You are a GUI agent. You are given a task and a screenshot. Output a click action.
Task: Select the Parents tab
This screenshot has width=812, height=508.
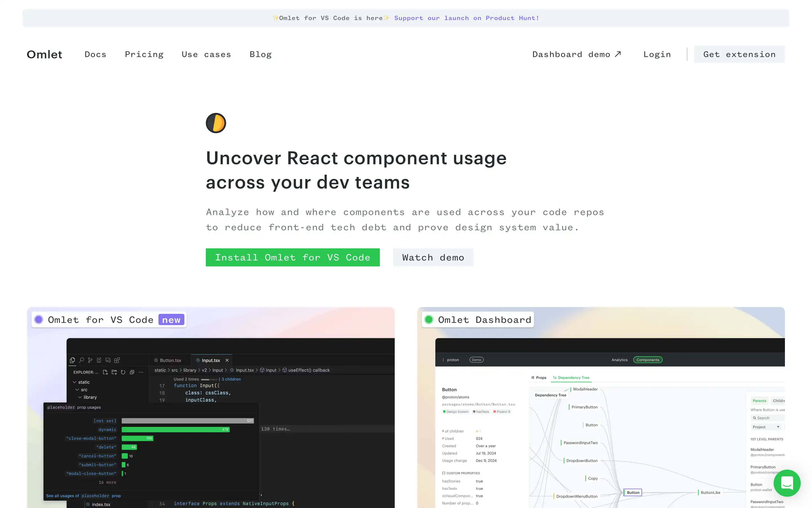pyautogui.click(x=759, y=400)
